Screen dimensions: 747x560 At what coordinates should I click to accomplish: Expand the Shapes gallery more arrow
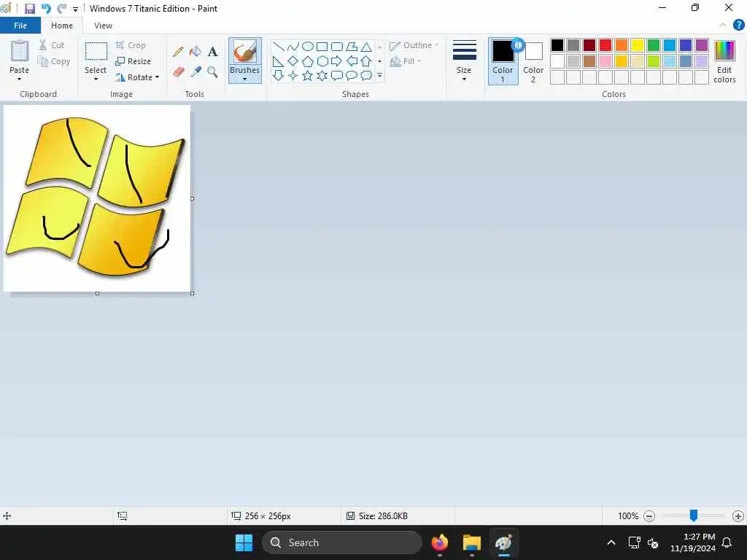(379, 76)
